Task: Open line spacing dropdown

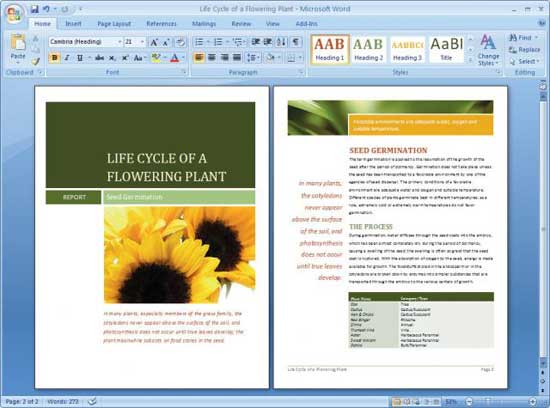Action: coord(253,57)
